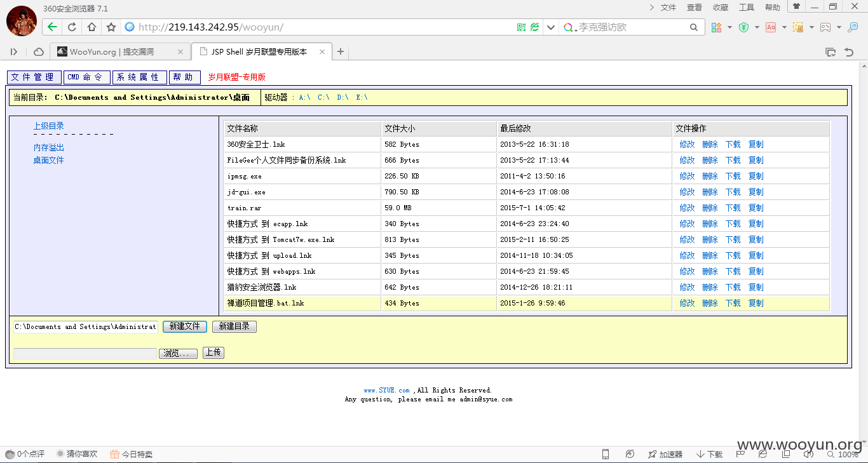Click 删除 for ipmsg.exe

click(x=710, y=176)
